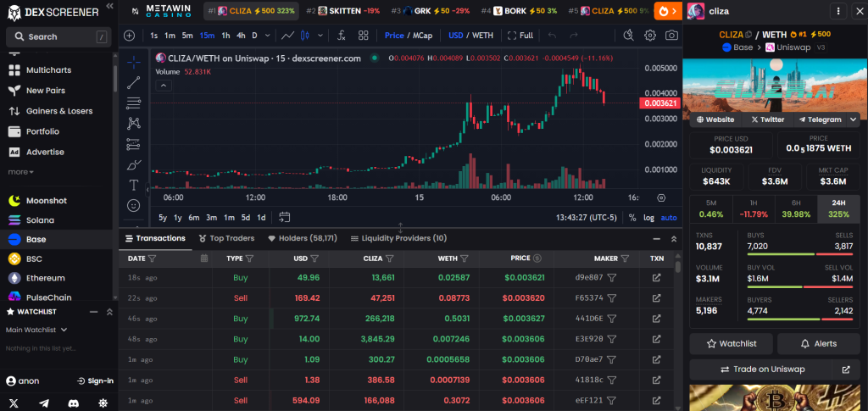Toggle the log scale on chart

point(648,218)
